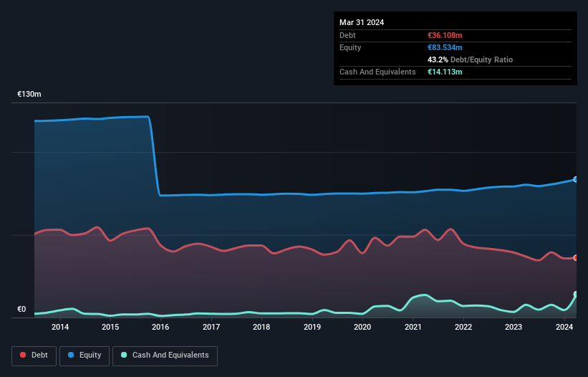Click the Debt label in tooltip
588x377 pixels.
[347, 35]
